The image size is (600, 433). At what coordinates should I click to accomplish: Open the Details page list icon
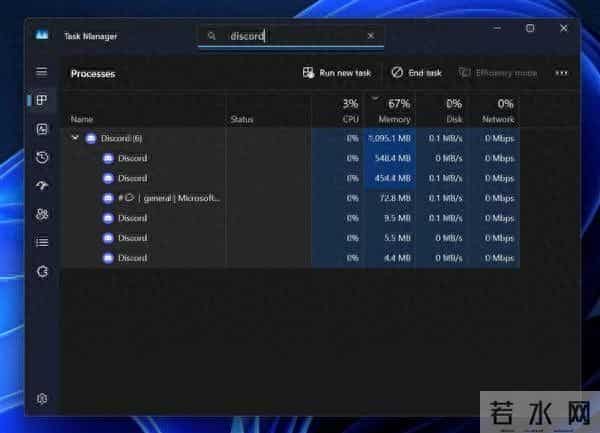[42, 241]
